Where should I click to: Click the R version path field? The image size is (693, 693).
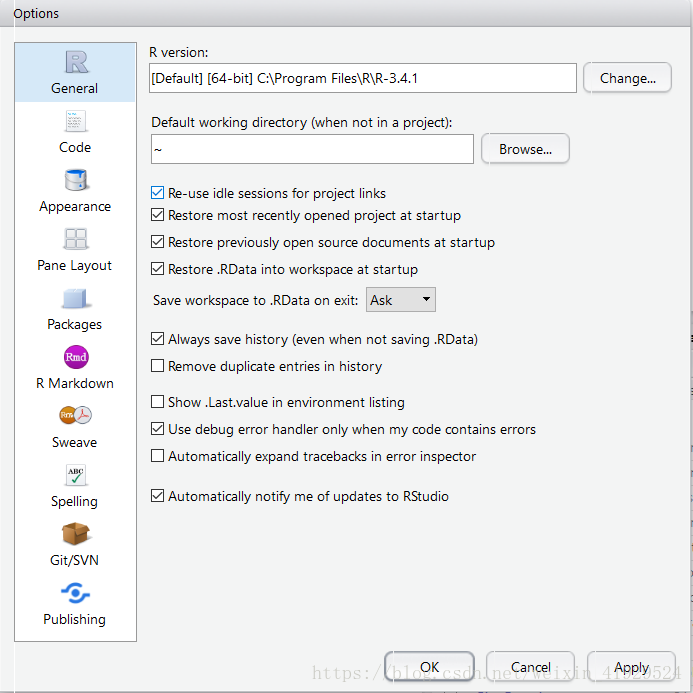pos(363,78)
